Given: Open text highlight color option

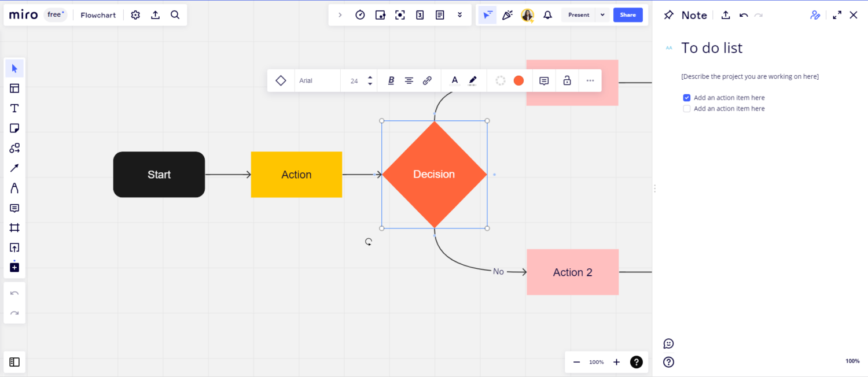Looking at the screenshot, I should point(473,81).
